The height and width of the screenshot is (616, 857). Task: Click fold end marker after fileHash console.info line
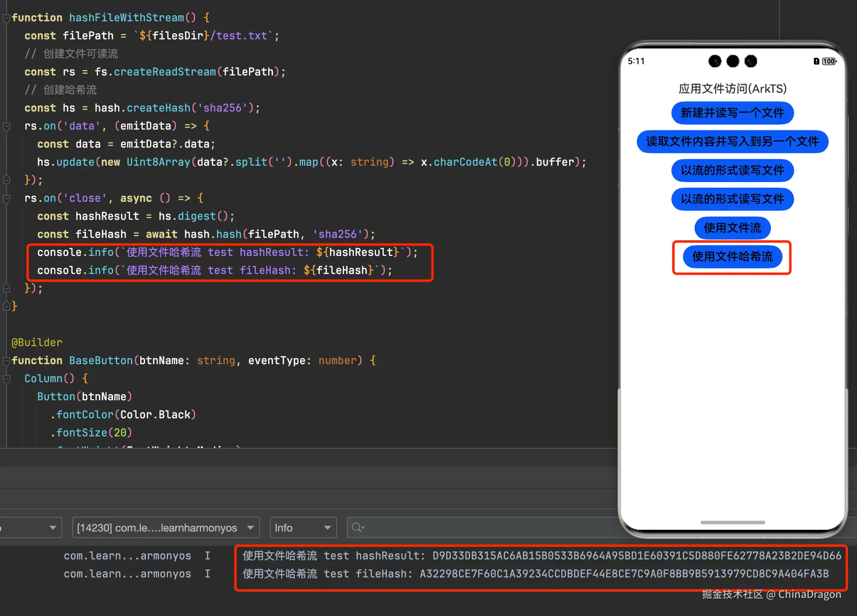(6, 288)
